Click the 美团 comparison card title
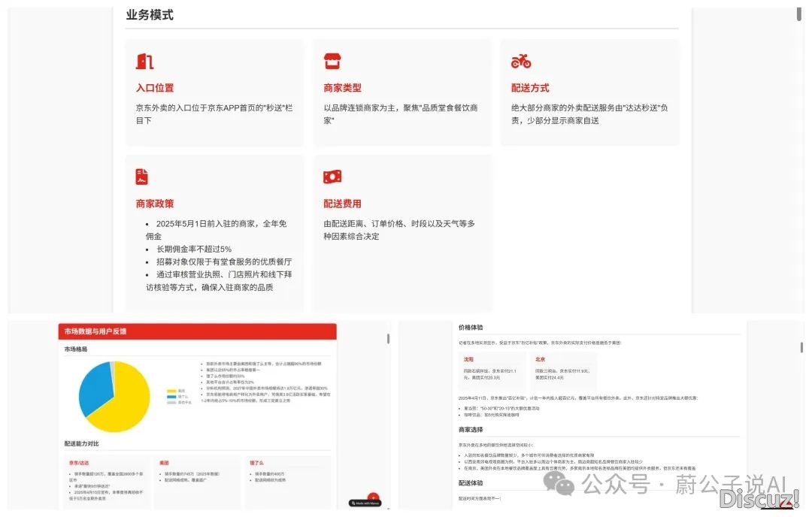812x517 pixels. pyautogui.click(x=164, y=463)
